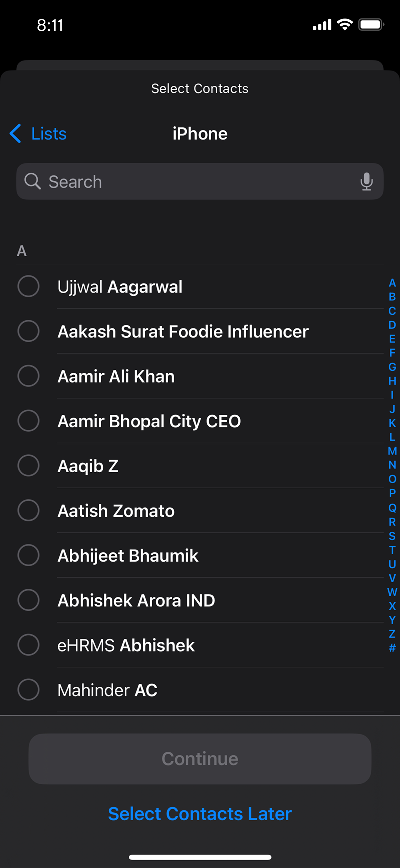The width and height of the screenshot is (400, 868).
Task: Jump to the # index section
Action: click(x=392, y=648)
